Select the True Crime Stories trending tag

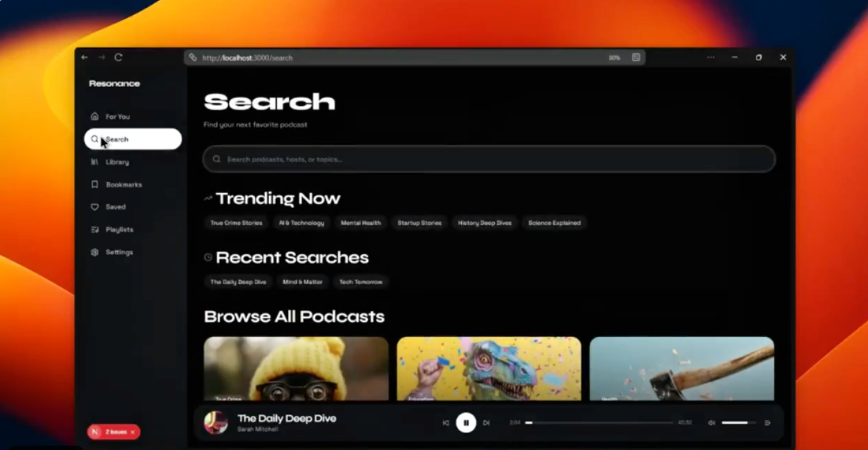click(236, 223)
